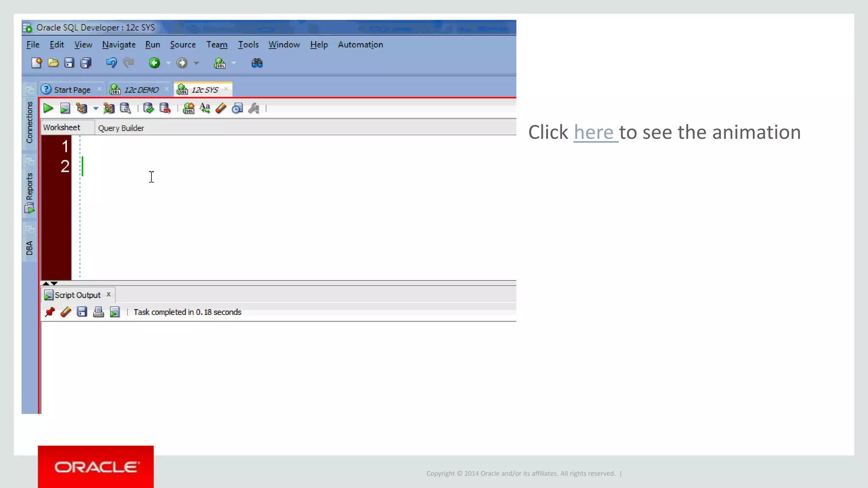
Task: Click the Explain Plan icon
Action: [81, 108]
